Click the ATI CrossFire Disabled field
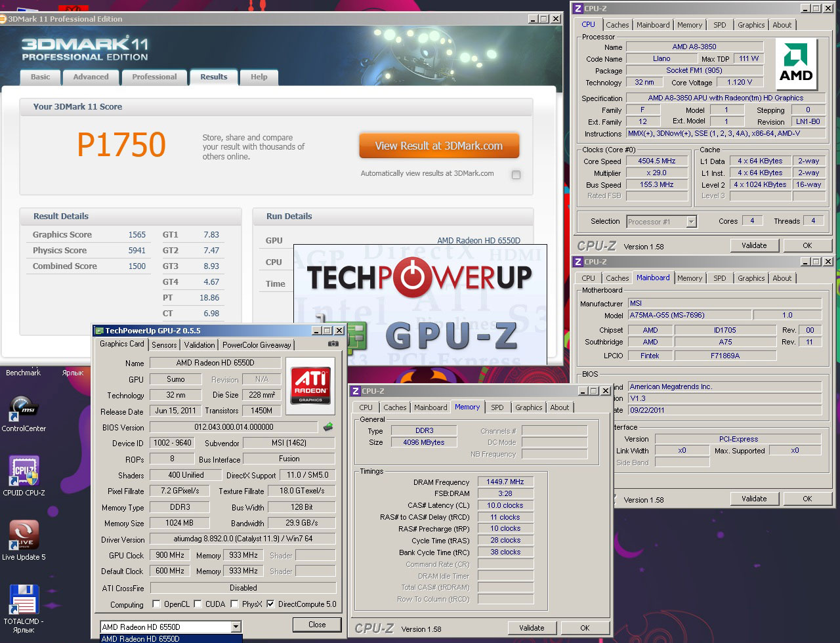Viewport: 840px width, 643px height. 242,588
